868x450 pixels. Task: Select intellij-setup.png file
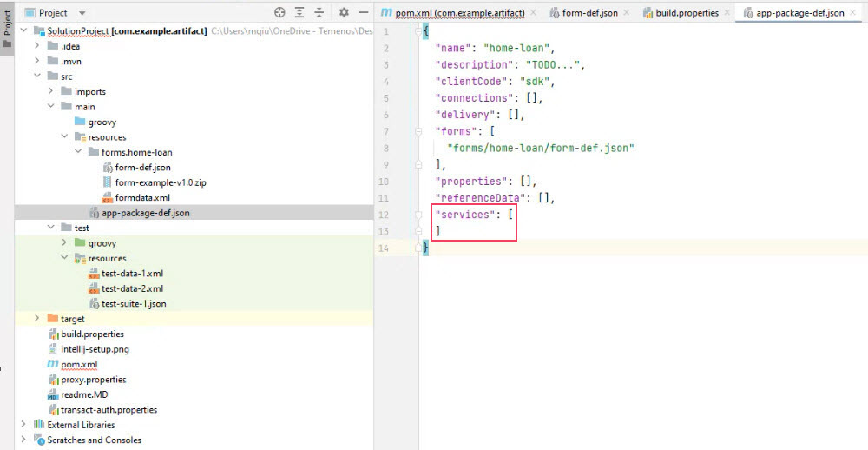coord(95,349)
